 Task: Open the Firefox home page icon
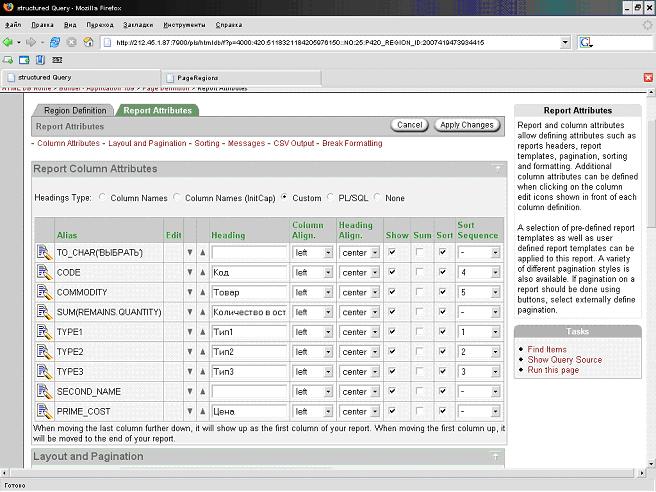click(88, 42)
